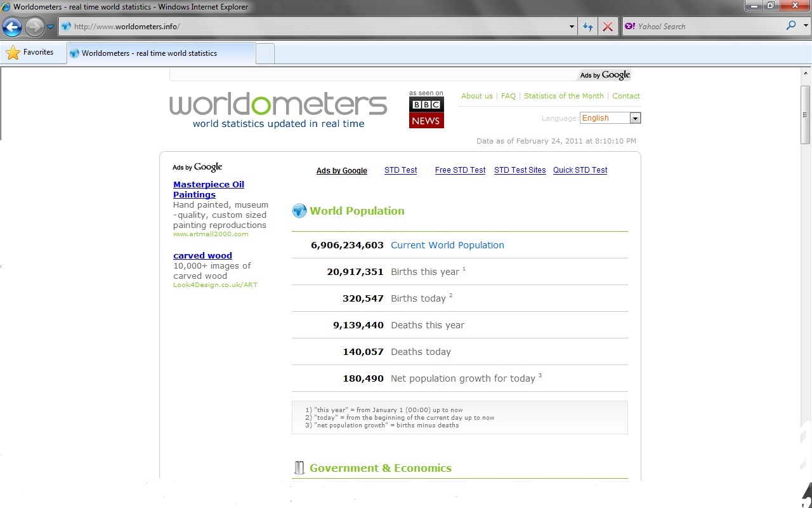This screenshot has width=812, height=508.
Task: Click the STD Test ad link
Action: (x=401, y=170)
